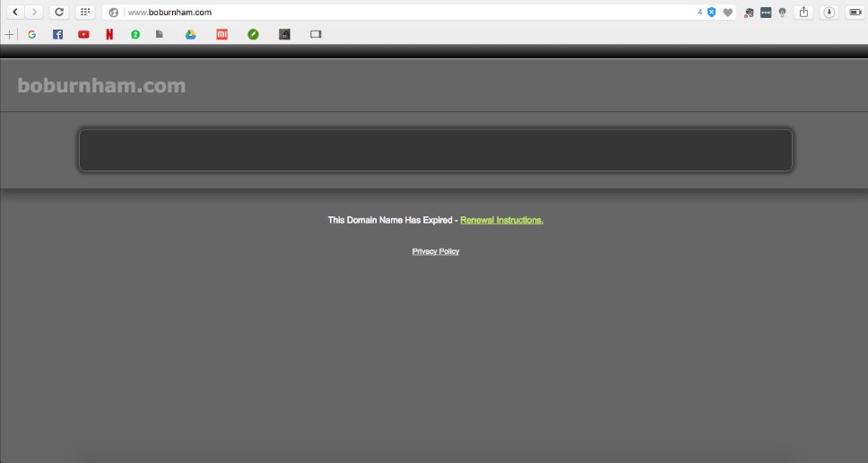Click the Renewal Instructions link
This screenshot has width=868, height=463.
pos(501,220)
